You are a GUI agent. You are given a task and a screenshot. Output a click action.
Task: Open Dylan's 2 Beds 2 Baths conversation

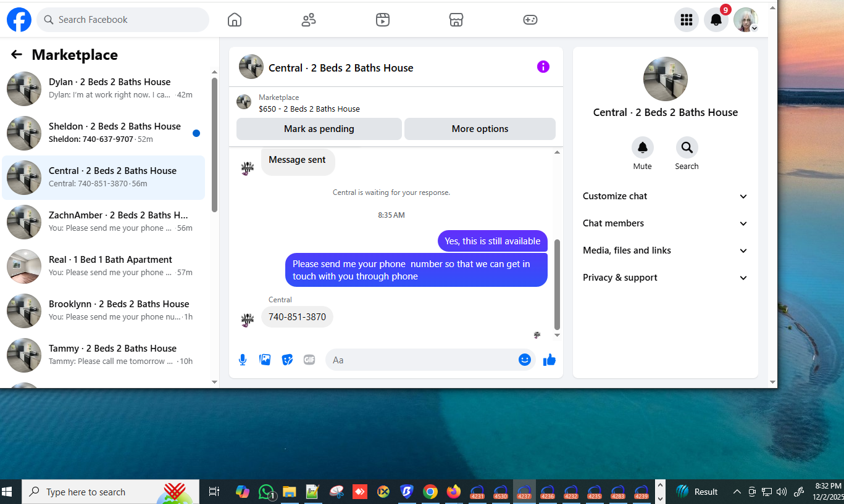[103, 89]
